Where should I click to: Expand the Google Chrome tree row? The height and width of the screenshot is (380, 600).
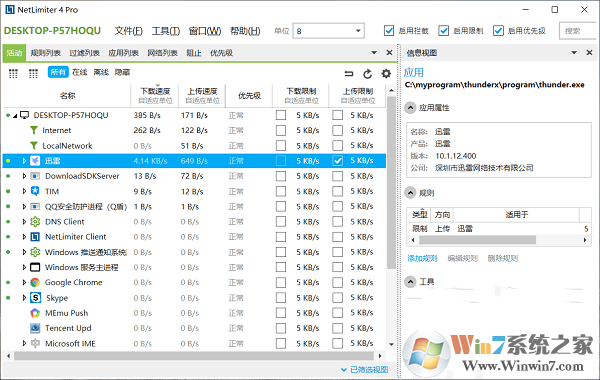point(24,282)
